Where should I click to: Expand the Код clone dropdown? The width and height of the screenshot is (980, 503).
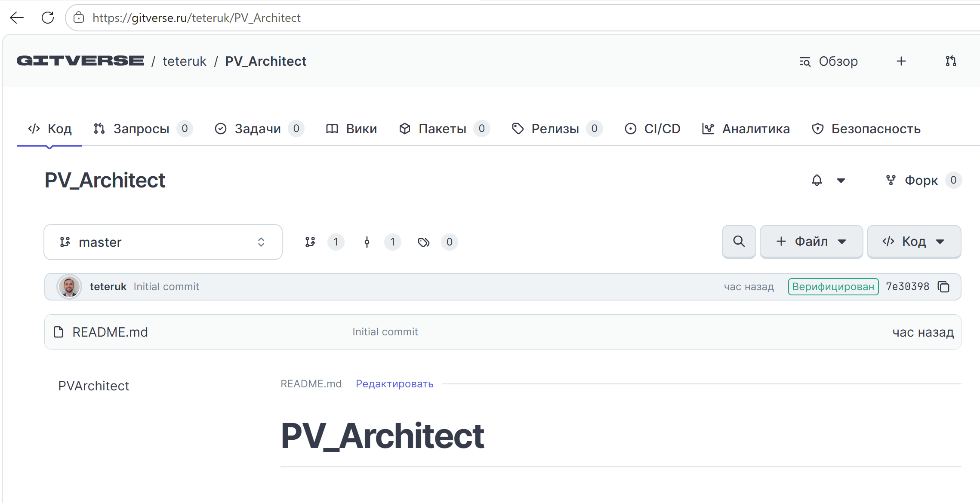pyautogui.click(x=914, y=242)
